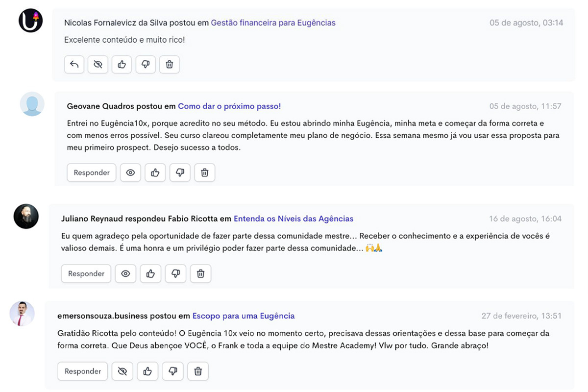588x392 pixels.
Task: Click the name Geovane Quadros postou em
Action: 121,106
